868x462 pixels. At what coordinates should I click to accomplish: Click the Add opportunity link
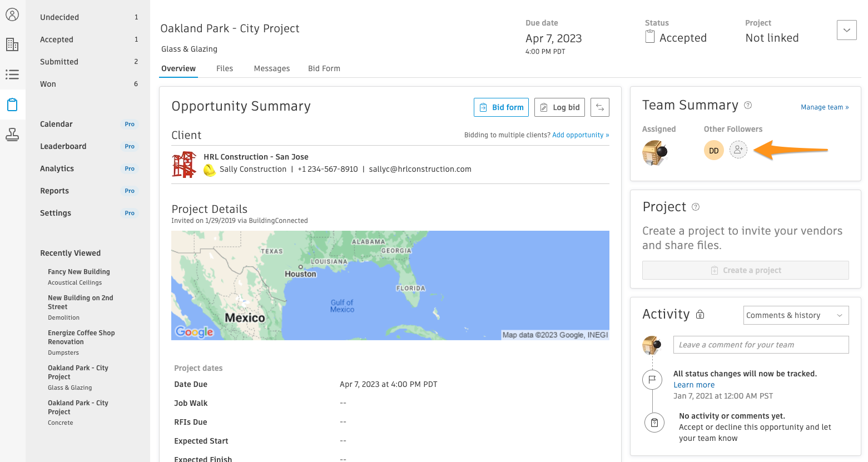coord(580,135)
